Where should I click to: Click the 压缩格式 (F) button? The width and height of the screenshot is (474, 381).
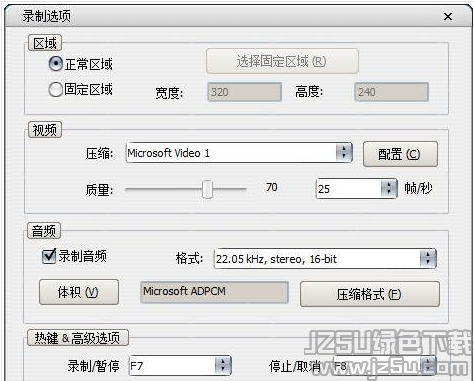369,294
